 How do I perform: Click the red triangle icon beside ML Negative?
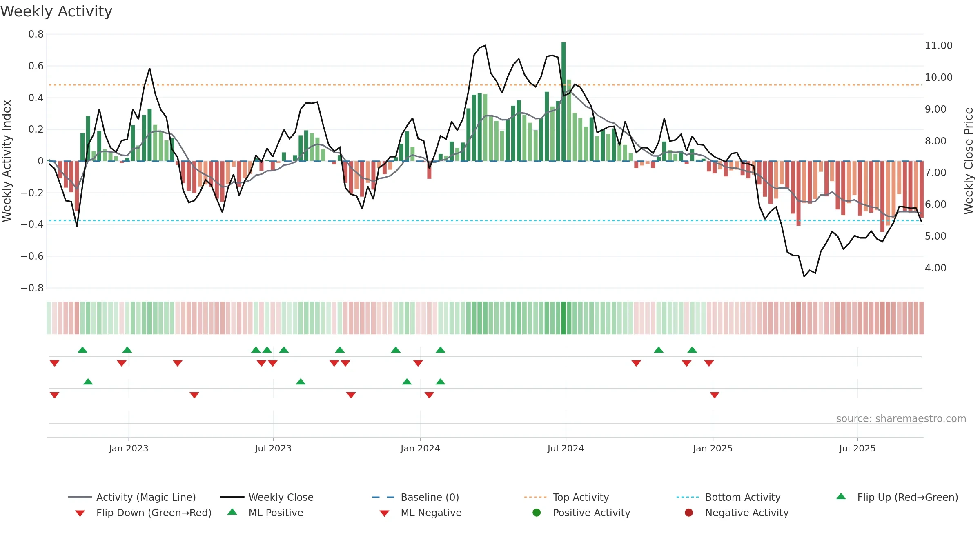(x=384, y=513)
